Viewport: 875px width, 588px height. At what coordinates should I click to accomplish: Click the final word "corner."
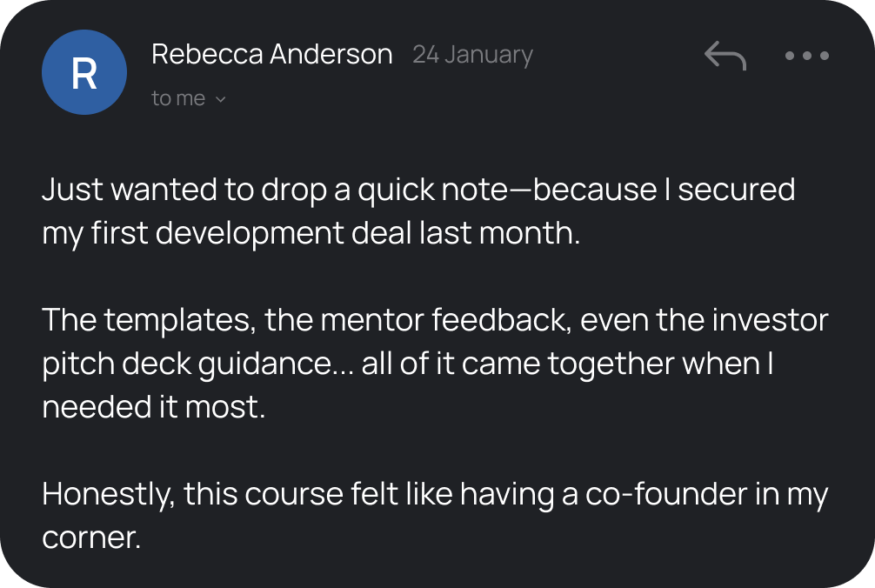(90, 537)
